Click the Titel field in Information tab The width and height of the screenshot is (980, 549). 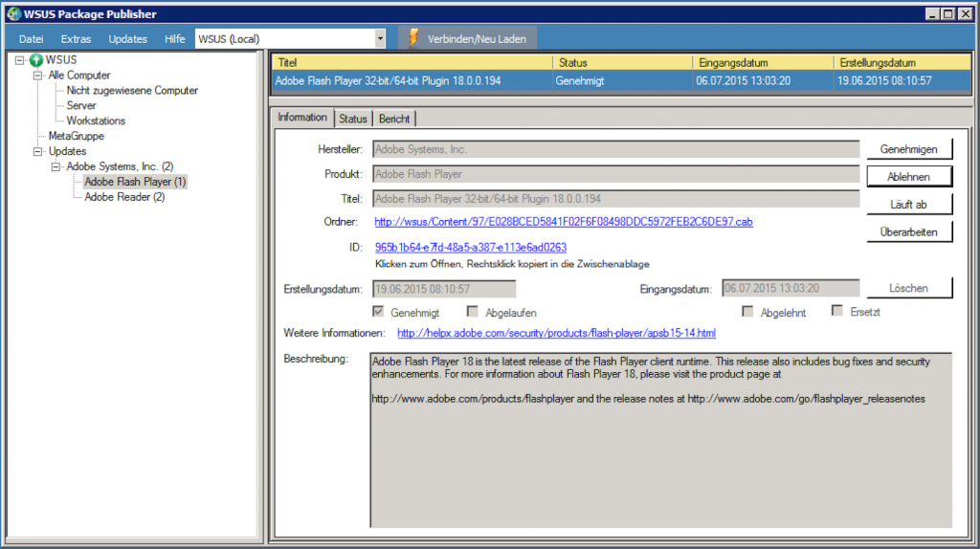click(x=616, y=199)
